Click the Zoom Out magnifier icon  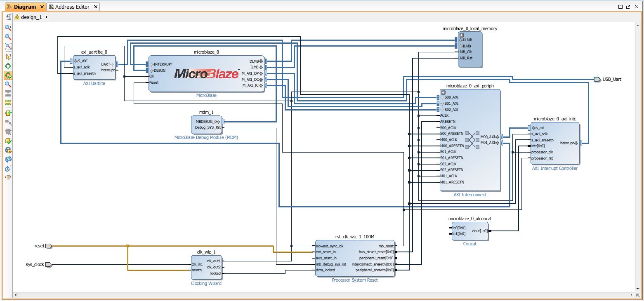(x=8, y=37)
